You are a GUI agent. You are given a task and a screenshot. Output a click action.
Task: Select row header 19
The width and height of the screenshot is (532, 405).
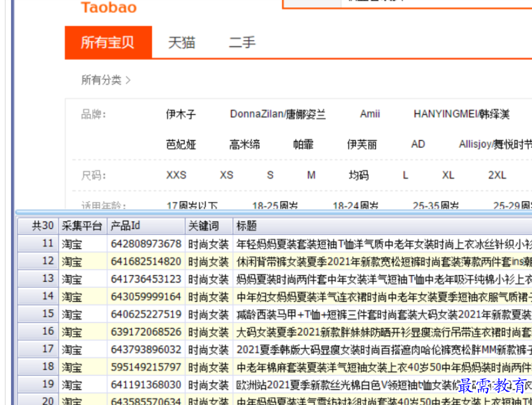coord(38,385)
